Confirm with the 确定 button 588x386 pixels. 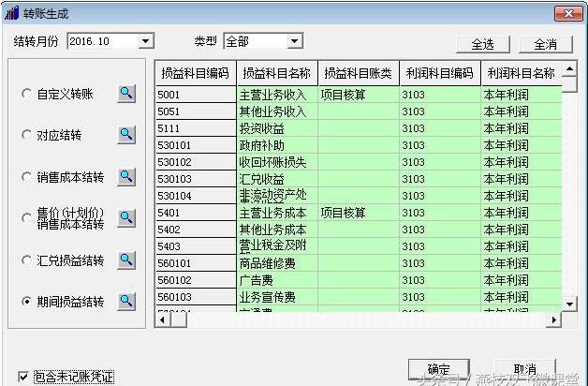point(438,368)
